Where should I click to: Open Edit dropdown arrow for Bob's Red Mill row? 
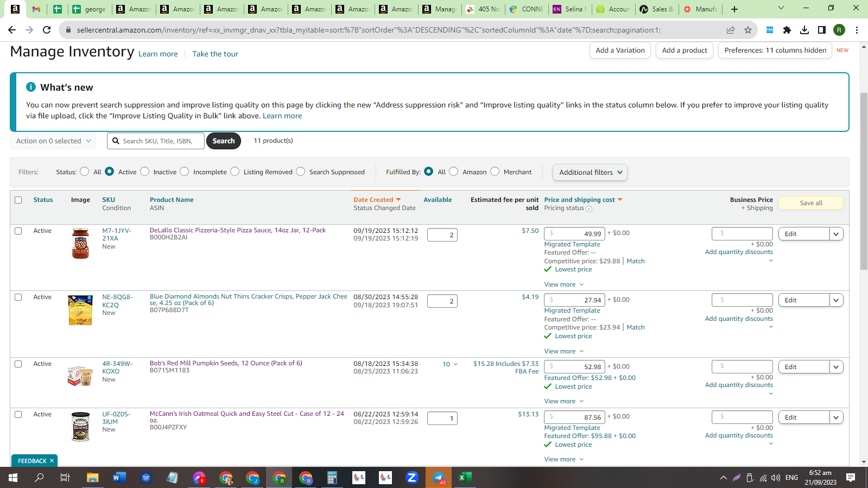[837, 367]
